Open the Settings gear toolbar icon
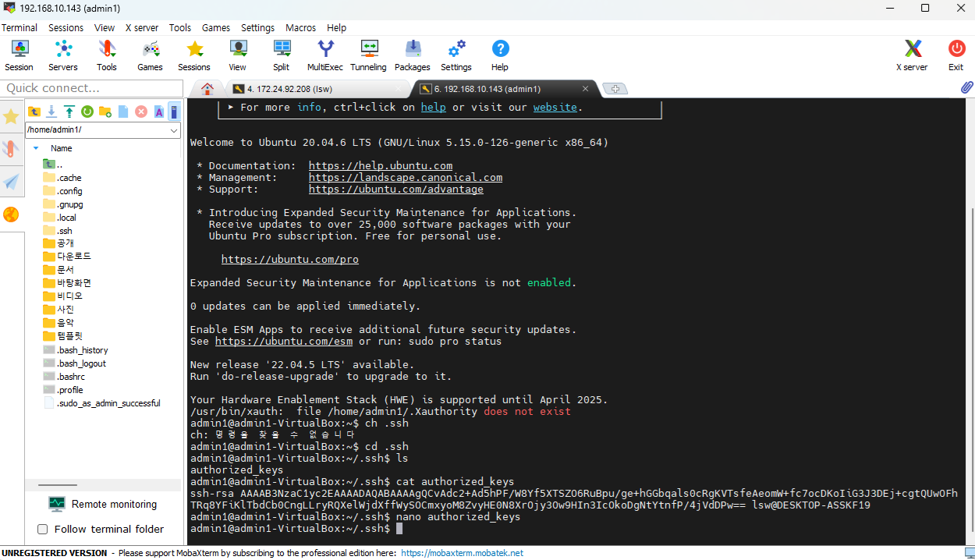Screen dimensions: 975x560 pyautogui.click(x=456, y=55)
